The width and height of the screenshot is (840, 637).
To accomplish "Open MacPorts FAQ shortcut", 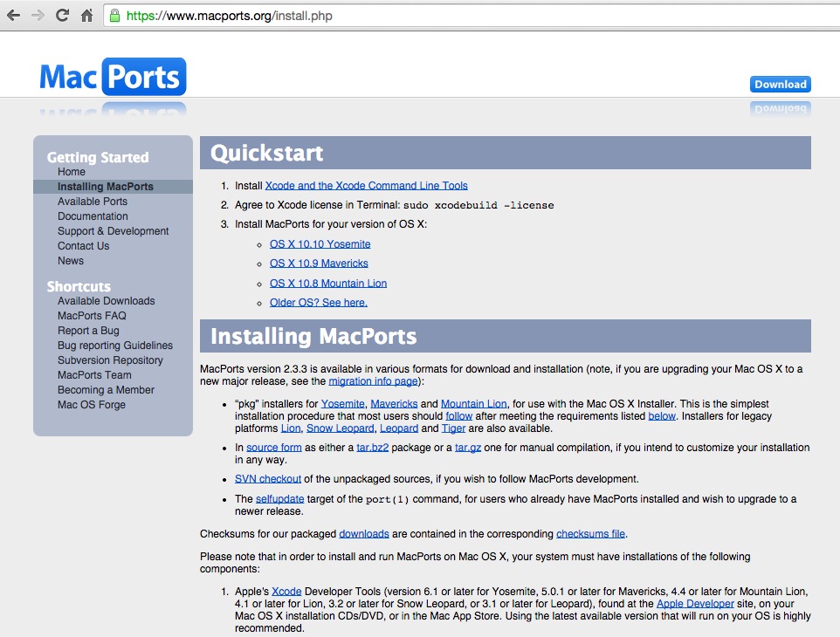I will 93,316.
